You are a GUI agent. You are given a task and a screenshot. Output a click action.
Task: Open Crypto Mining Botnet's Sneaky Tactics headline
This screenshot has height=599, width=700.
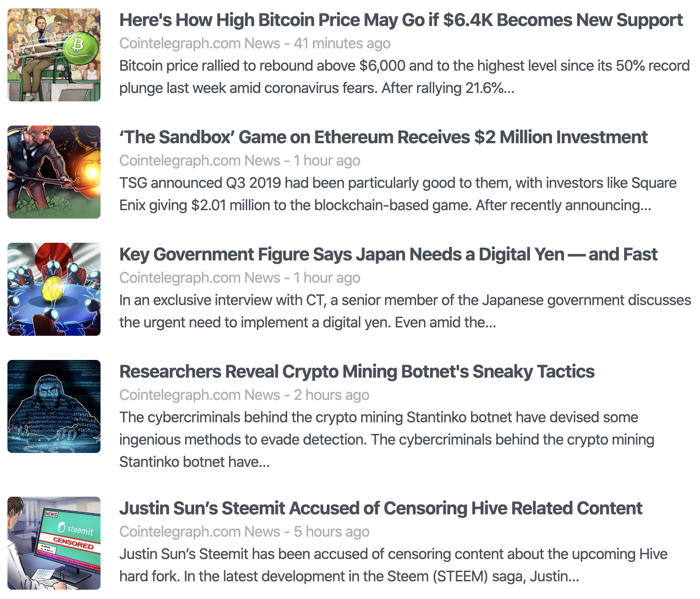357,372
